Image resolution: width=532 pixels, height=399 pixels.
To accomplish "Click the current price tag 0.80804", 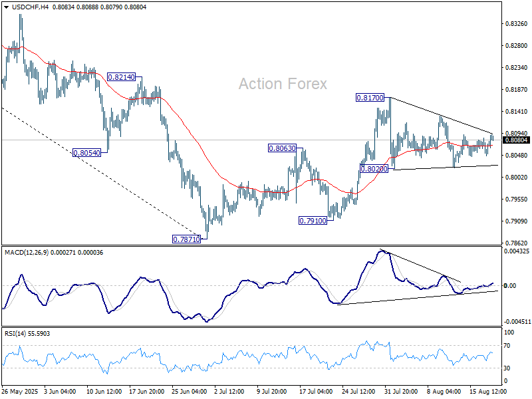I will 516,140.
